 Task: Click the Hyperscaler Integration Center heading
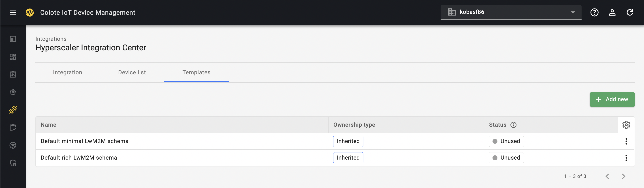[x=91, y=48]
